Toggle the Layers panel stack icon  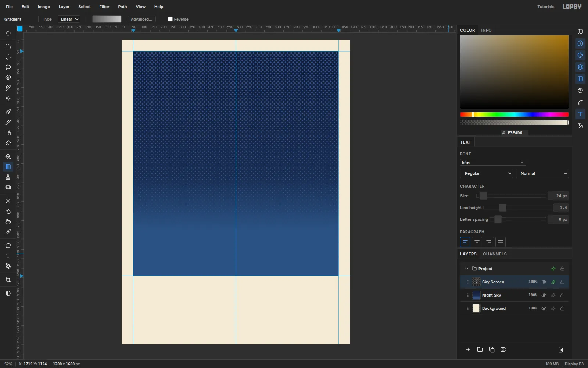point(580,67)
